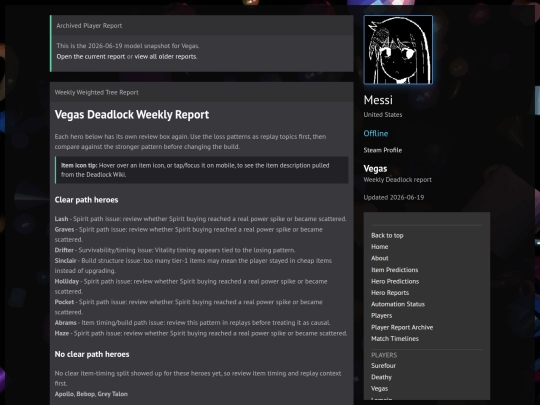Open Match Timelines link
The image size is (540, 405).
click(x=395, y=339)
